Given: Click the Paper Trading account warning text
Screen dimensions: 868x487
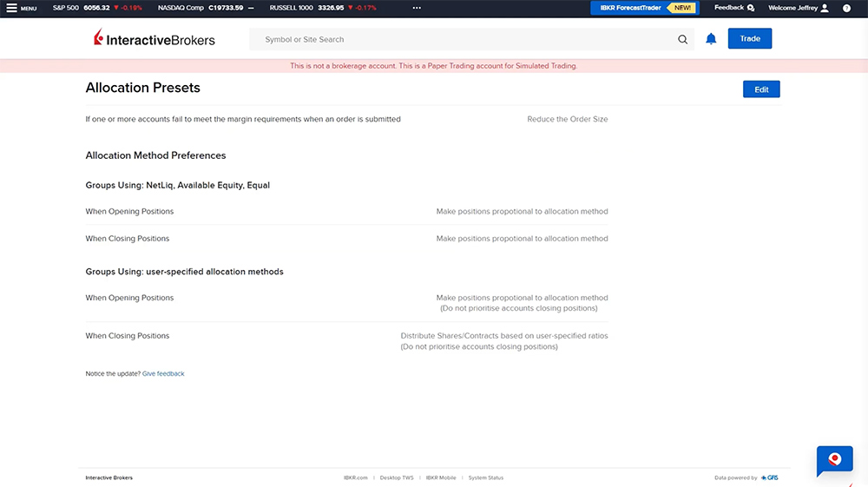Looking at the screenshot, I should pyautogui.click(x=433, y=66).
